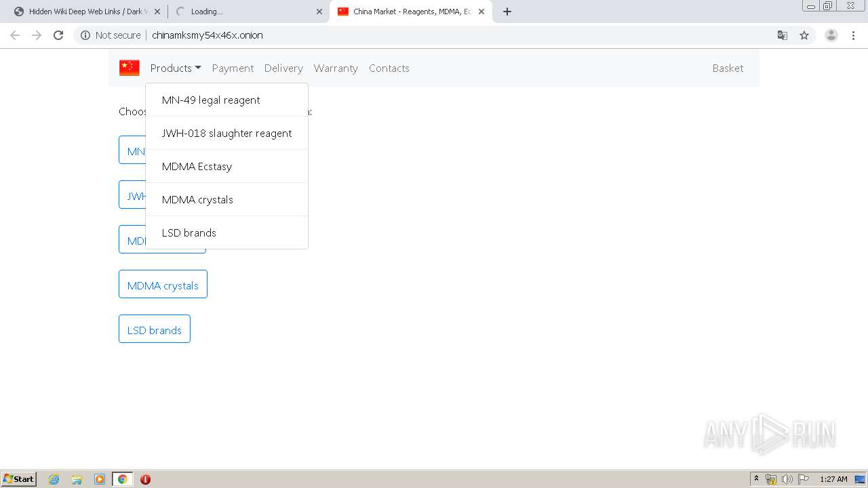The width and height of the screenshot is (868, 488).
Task: Open the volume tray icon
Action: (x=787, y=479)
